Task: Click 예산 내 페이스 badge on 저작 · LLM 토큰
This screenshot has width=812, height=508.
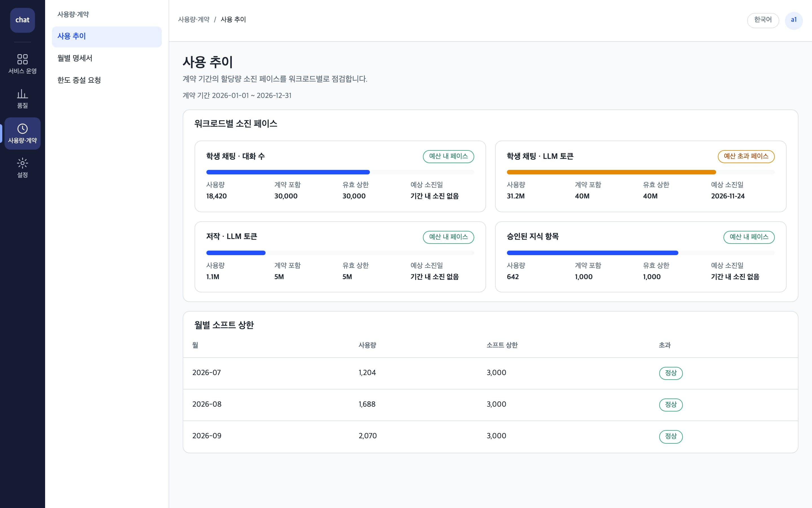Action: [x=448, y=237]
